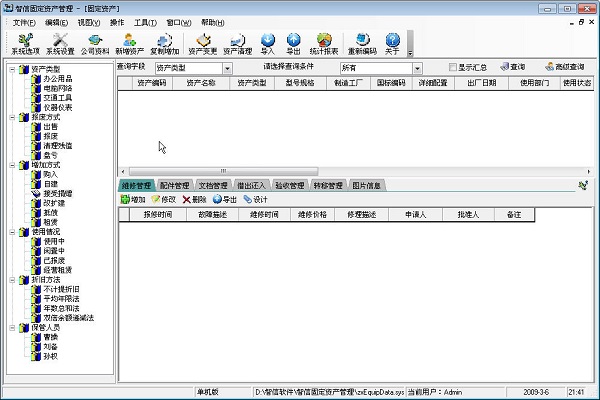Collapse the 保管人员 tree node

click(x=12, y=328)
